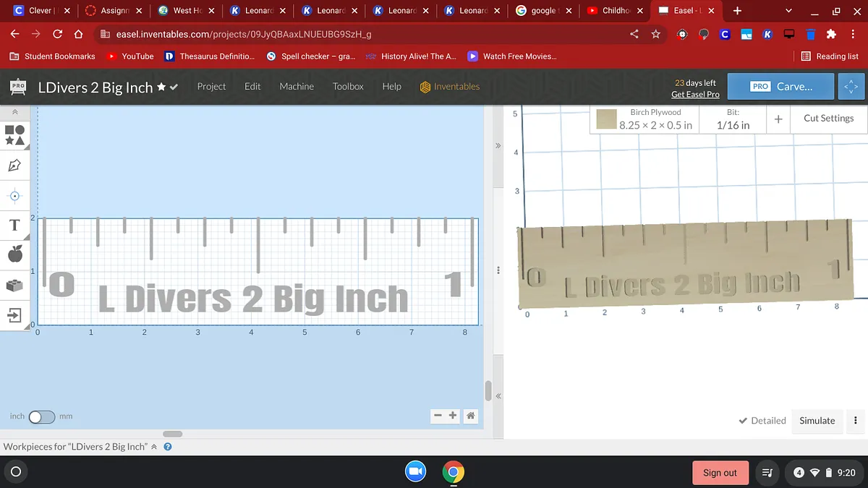
Task: Click the Simulate button
Action: tap(817, 421)
